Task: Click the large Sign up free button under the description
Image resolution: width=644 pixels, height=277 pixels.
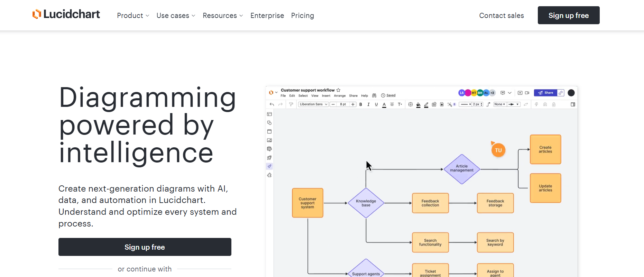Action: (145, 247)
